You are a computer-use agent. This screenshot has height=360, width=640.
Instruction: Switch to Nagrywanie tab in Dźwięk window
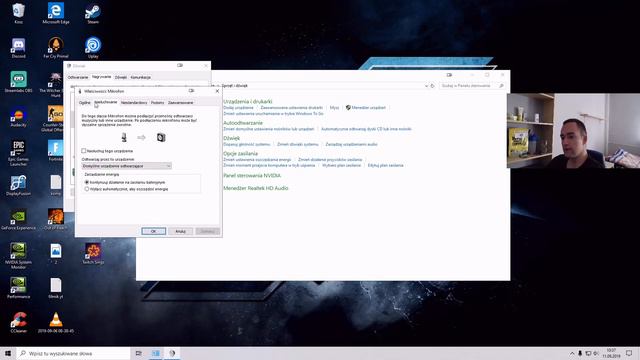(x=101, y=77)
